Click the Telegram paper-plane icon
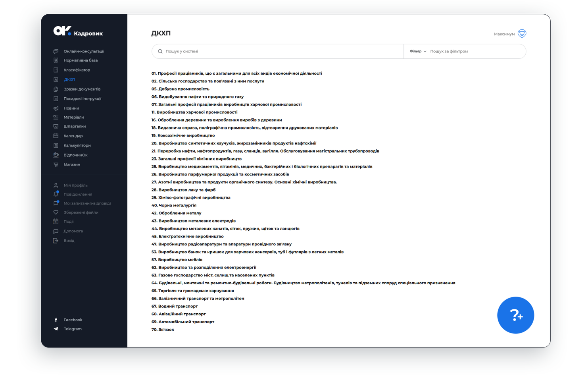The width and height of the screenshot is (588, 380). pos(56,329)
